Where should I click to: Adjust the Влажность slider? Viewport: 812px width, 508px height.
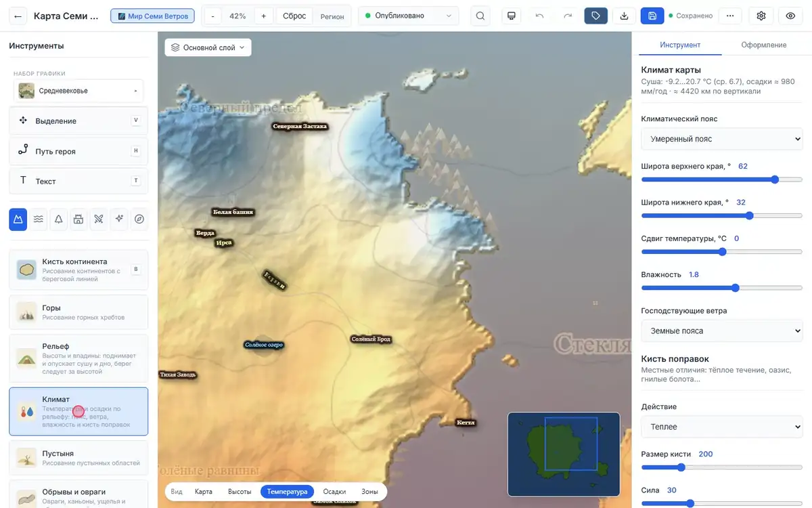point(721,288)
